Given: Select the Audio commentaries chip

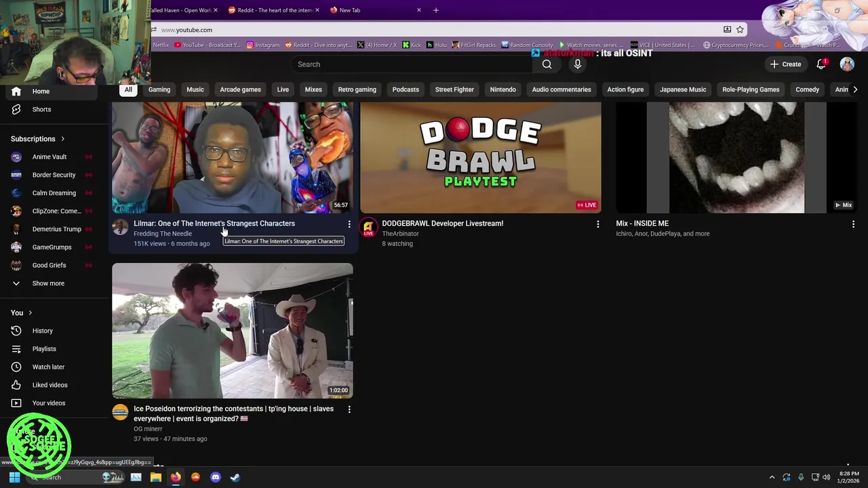Looking at the screenshot, I should 561,89.
